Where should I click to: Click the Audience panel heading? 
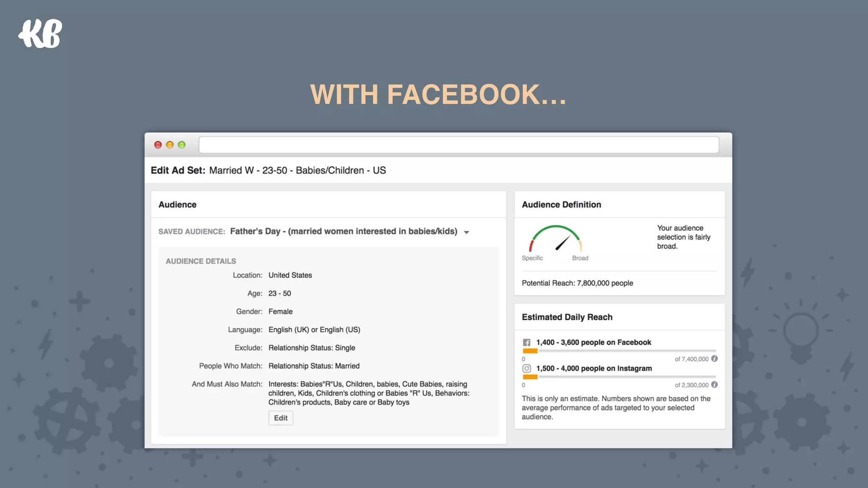click(x=178, y=205)
